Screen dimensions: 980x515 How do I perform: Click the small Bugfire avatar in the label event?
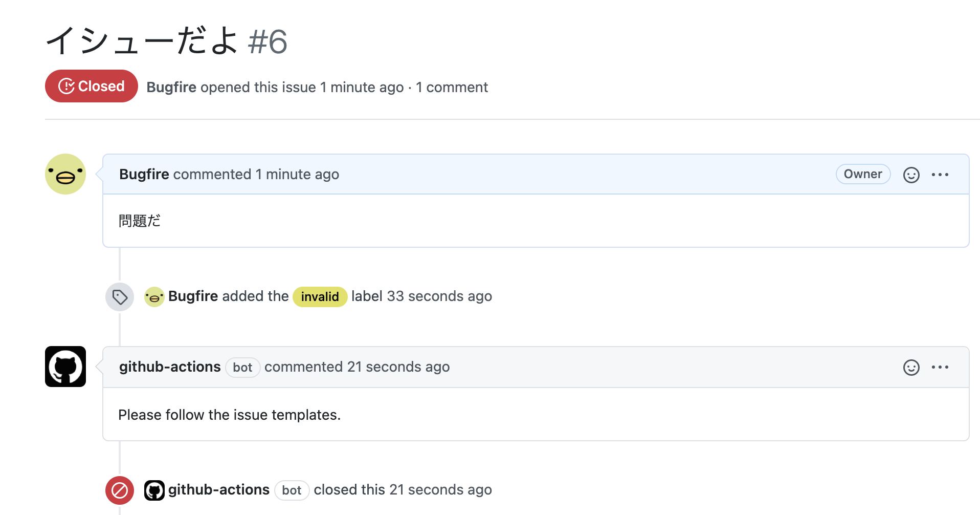pos(153,297)
